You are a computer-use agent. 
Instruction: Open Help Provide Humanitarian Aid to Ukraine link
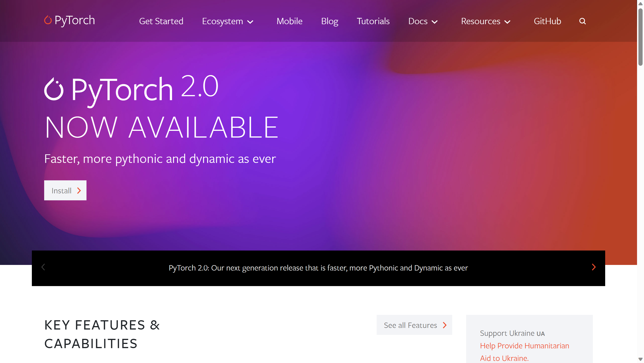click(524, 352)
